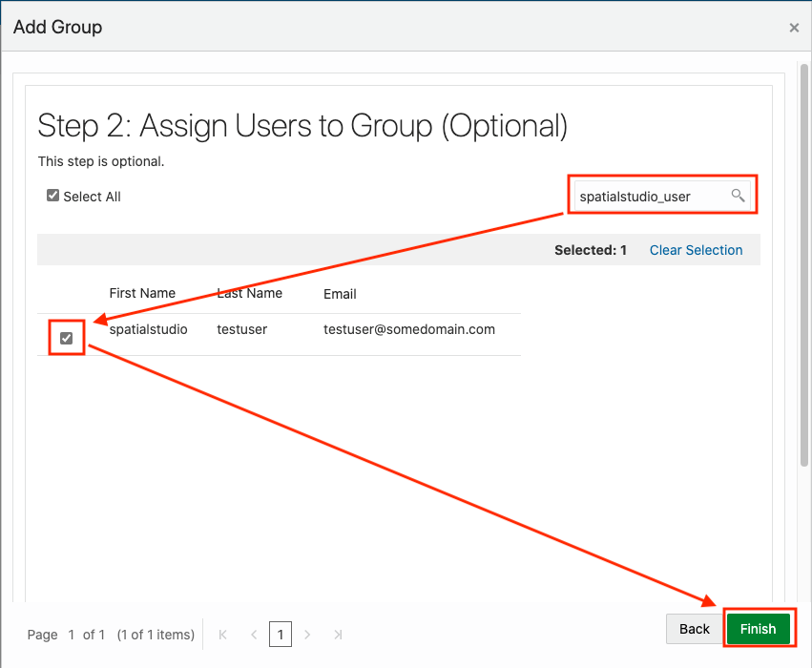812x668 pixels.
Task: Sort by Email column header
Action: point(340,294)
